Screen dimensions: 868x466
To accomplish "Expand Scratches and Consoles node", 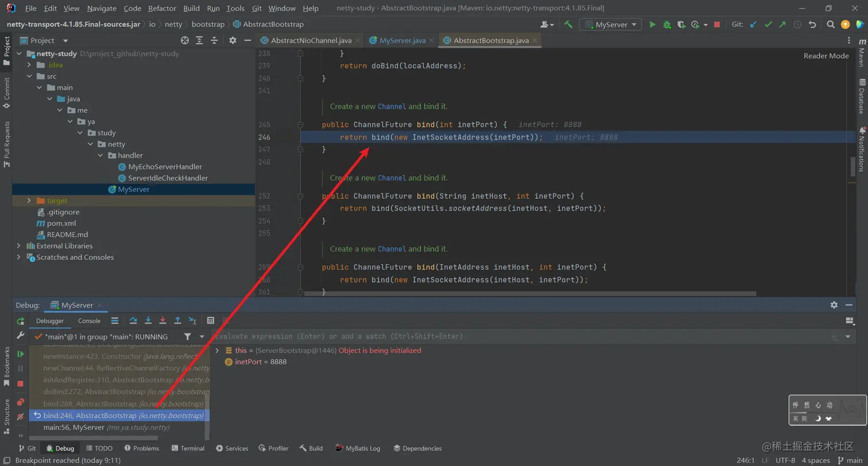I will point(19,257).
